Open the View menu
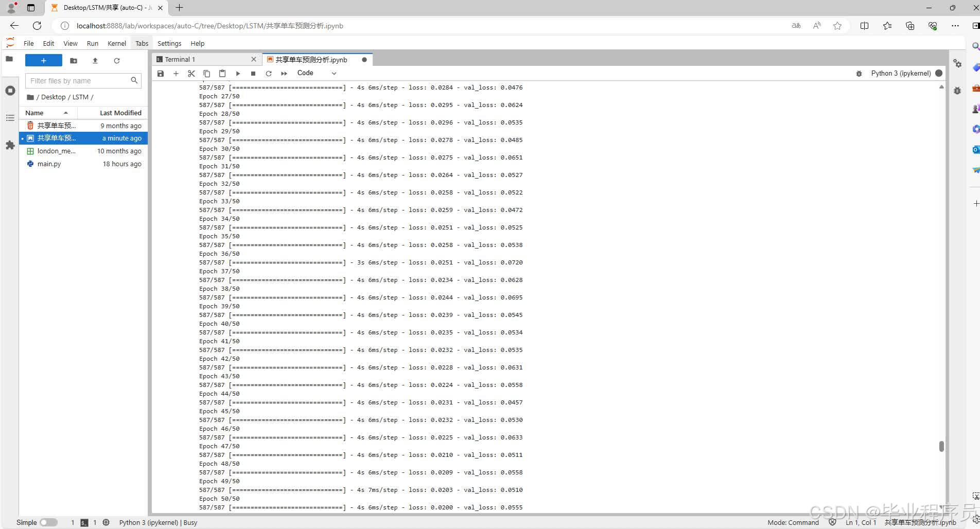 [x=71, y=43]
